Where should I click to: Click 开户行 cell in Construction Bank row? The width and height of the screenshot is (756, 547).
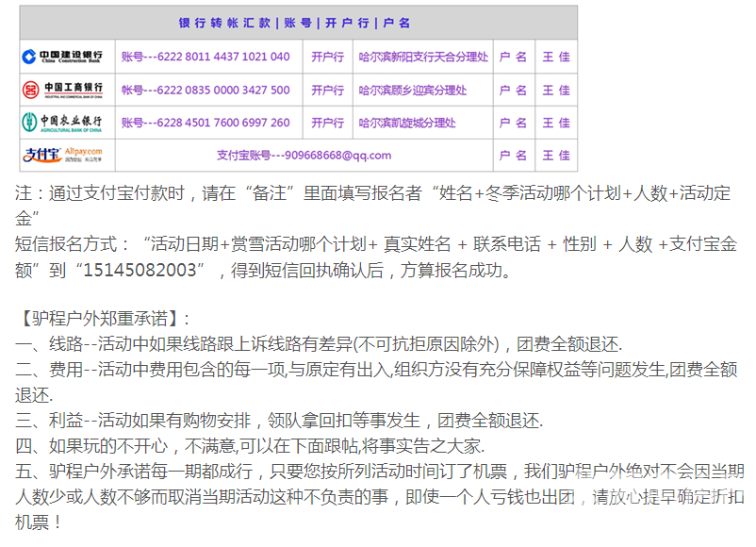pos(327,57)
